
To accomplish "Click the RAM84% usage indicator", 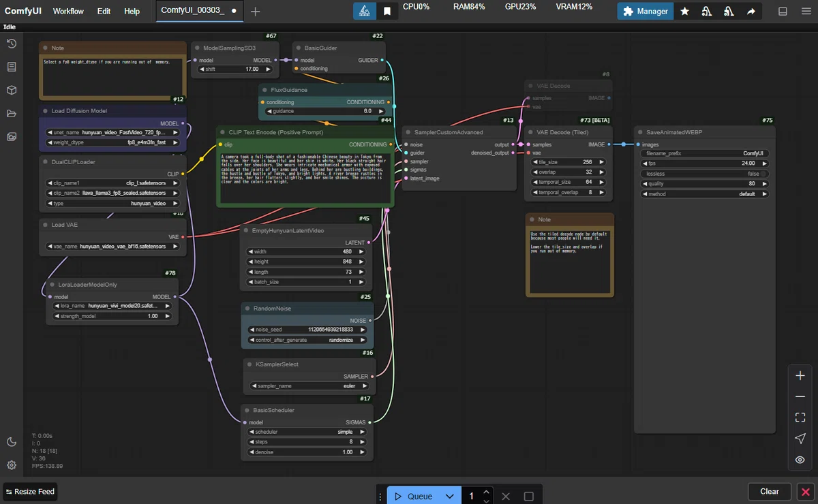I will [x=469, y=6].
